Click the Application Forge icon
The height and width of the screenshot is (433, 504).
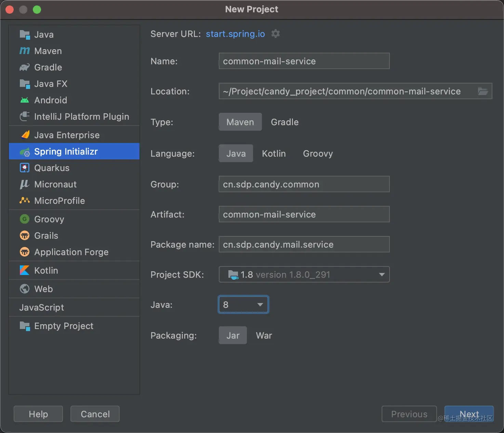pos(25,252)
